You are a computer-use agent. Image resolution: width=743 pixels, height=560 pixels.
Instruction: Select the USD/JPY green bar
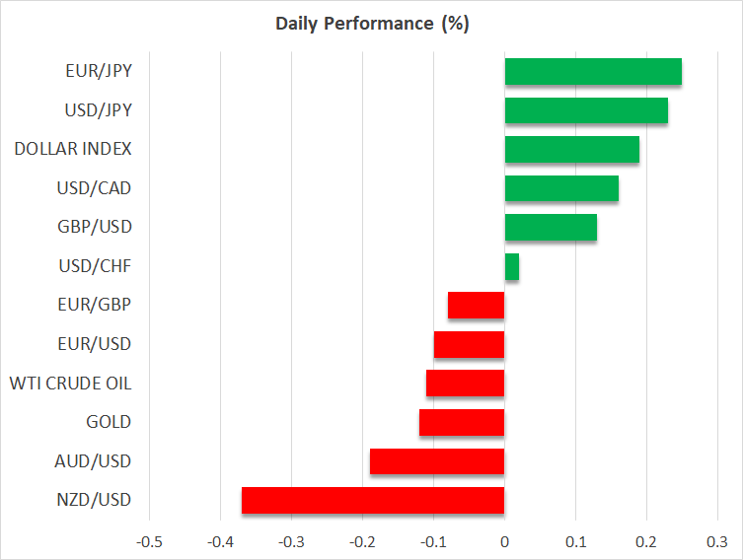pos(585,110)
